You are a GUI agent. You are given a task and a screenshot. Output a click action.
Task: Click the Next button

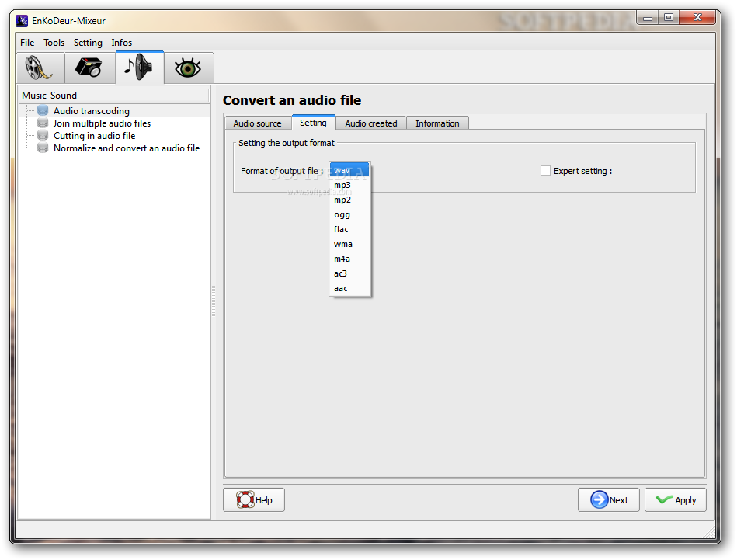click(609, 500)
